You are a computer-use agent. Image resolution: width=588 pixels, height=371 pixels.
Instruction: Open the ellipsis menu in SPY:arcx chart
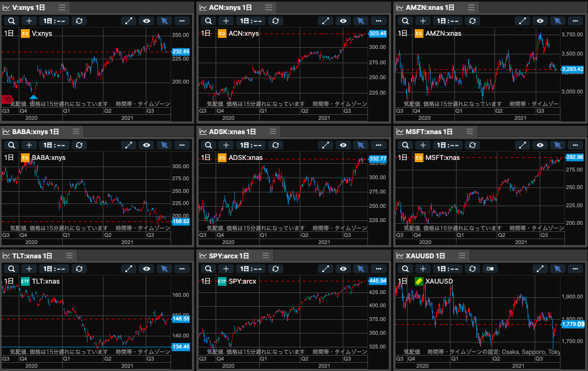click(x=378, y=269)
